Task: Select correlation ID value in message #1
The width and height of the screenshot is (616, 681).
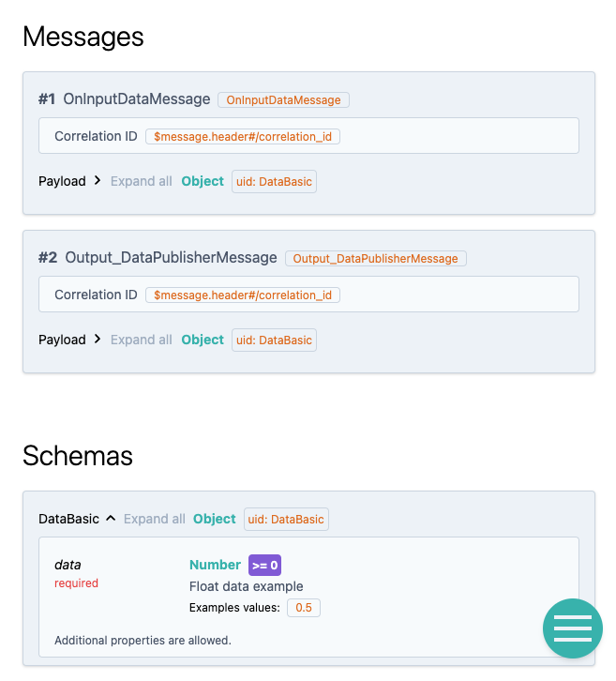Action: point(243,136)
